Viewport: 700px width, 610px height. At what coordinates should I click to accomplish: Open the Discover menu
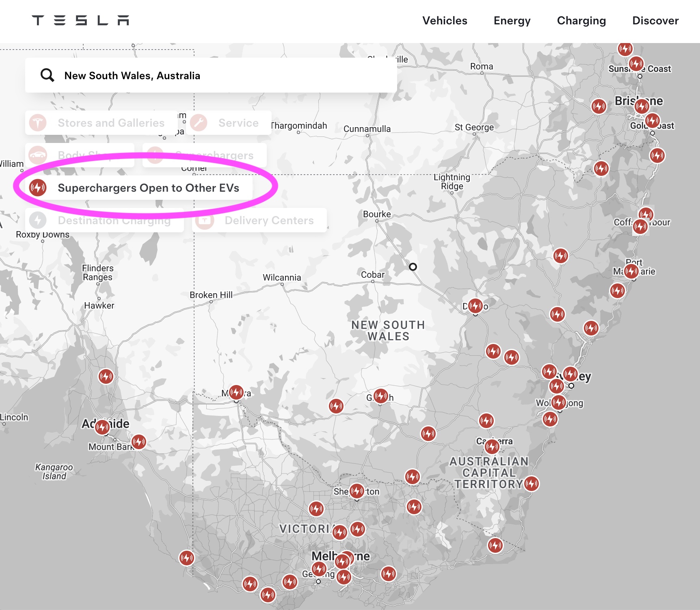coord(655,21)
